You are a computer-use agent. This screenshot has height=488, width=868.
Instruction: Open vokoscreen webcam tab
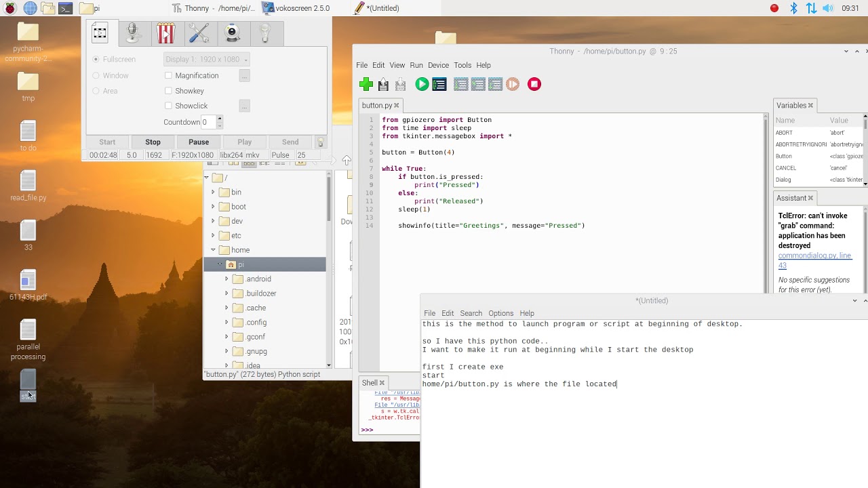[233, 33]
